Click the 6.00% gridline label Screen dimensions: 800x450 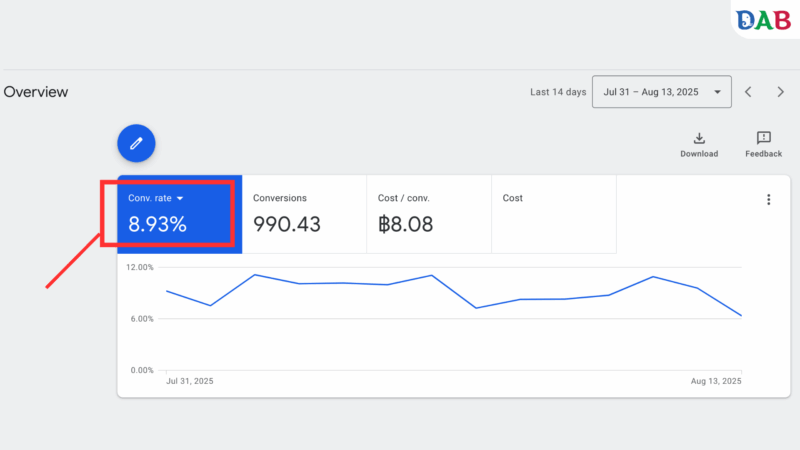[142, 319]
